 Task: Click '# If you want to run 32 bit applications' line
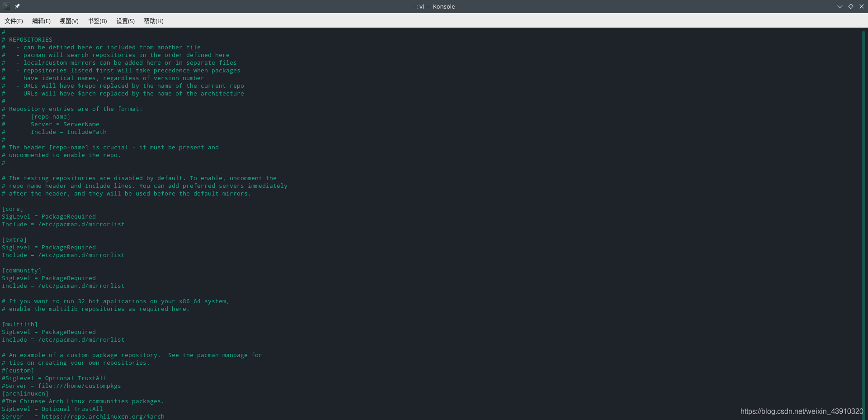coord(116,301)
